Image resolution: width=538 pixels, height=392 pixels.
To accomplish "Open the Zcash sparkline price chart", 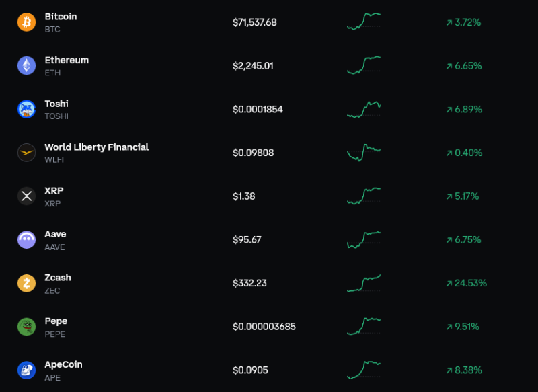I will click(x=364, y=283).
